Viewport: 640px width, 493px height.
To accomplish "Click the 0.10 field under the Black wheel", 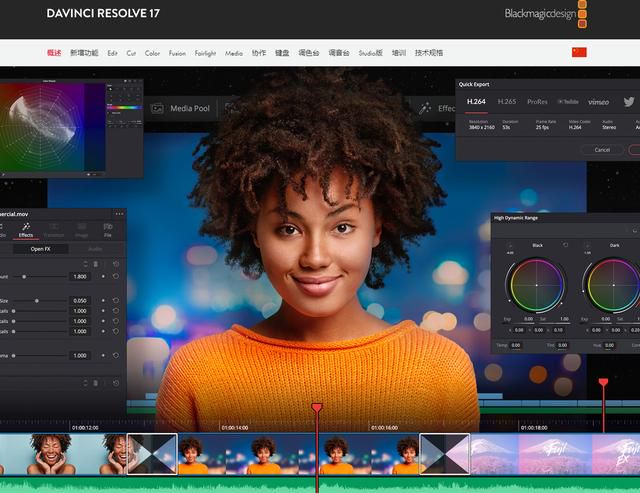I will [x=558, y=330].
